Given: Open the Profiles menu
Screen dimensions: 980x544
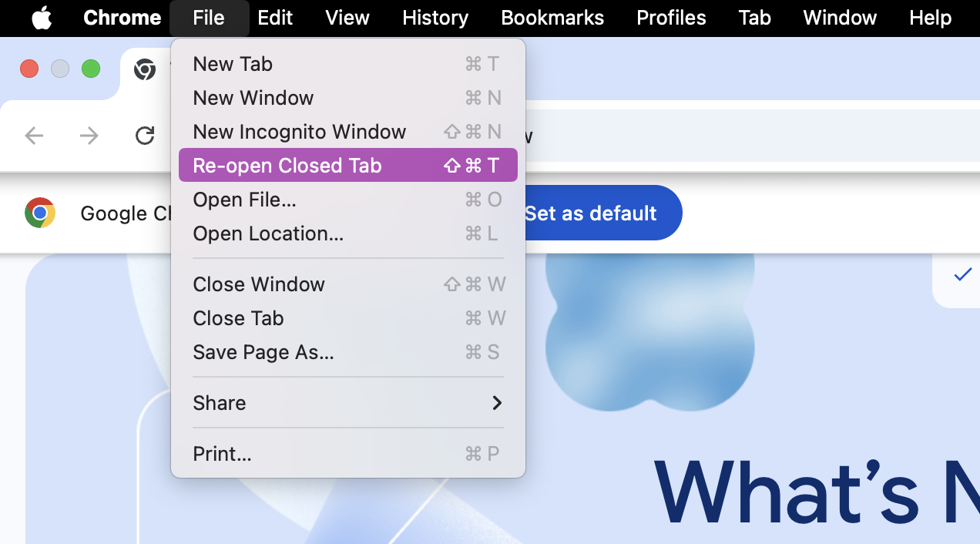Looking at the screenshot, I should click(670, 17).
